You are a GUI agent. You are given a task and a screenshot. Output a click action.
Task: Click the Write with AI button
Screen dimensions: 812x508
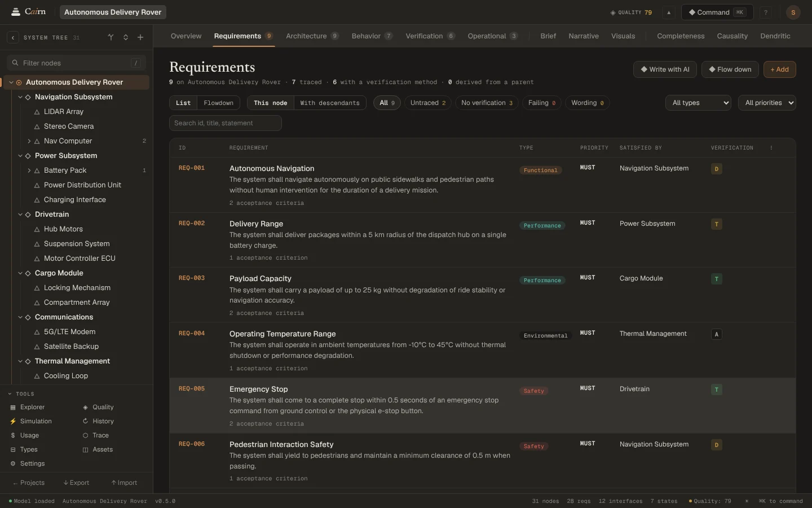pyautogui.click(x=665, y=69)
